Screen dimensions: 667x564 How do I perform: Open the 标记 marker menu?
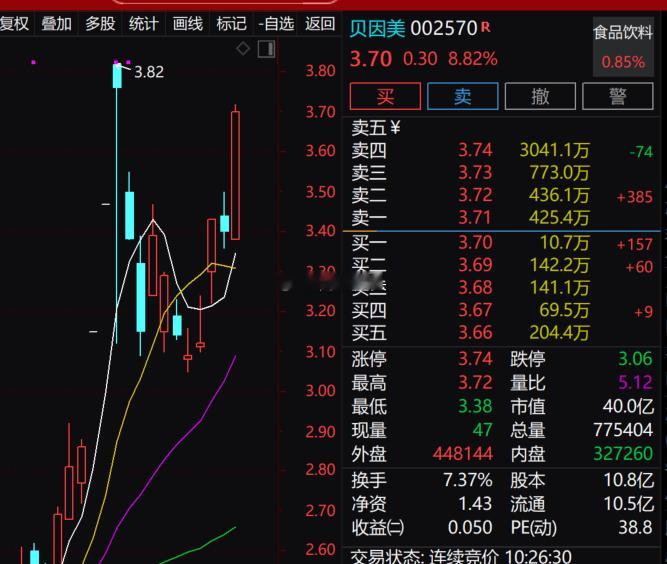coord(231,23)
